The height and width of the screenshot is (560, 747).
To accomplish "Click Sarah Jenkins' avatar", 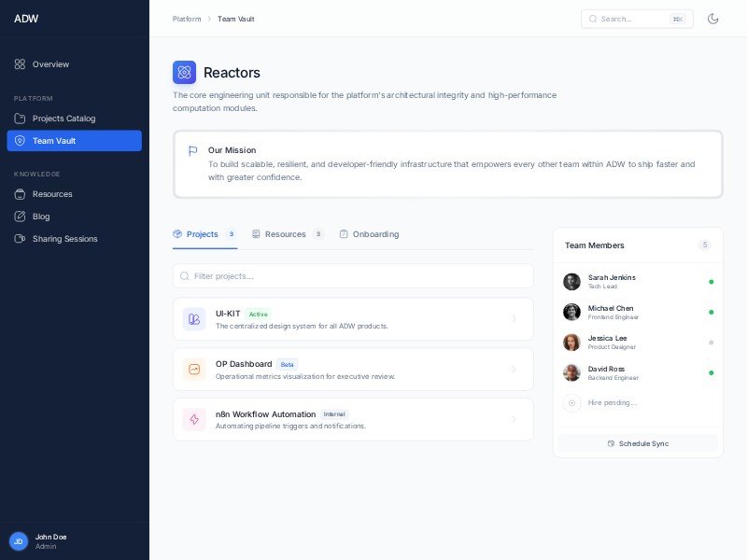I will (x=571, y=282).
